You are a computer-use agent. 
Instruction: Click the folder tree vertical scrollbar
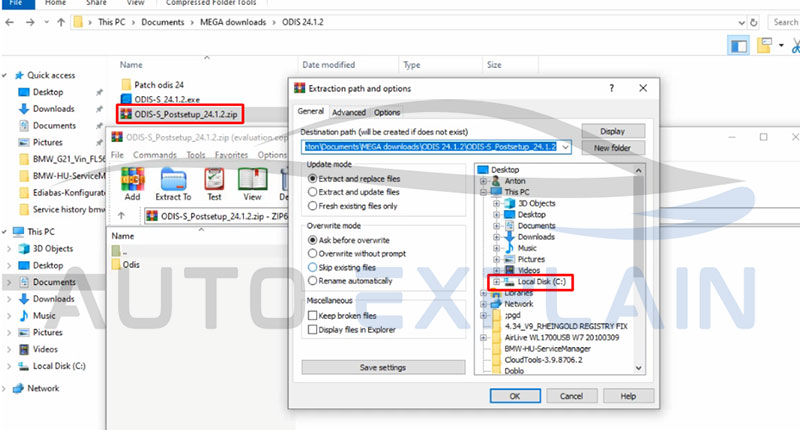[638, 269]
